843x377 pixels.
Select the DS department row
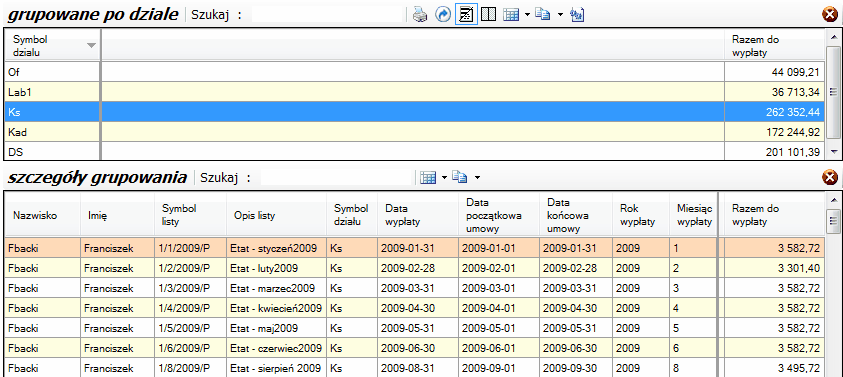click(x=414, y=151)
